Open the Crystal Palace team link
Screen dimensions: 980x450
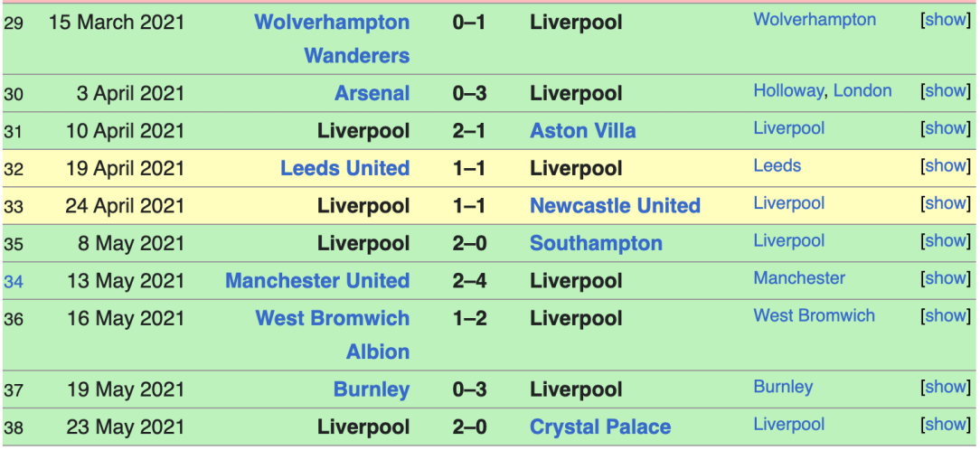(x=600, y=427)
